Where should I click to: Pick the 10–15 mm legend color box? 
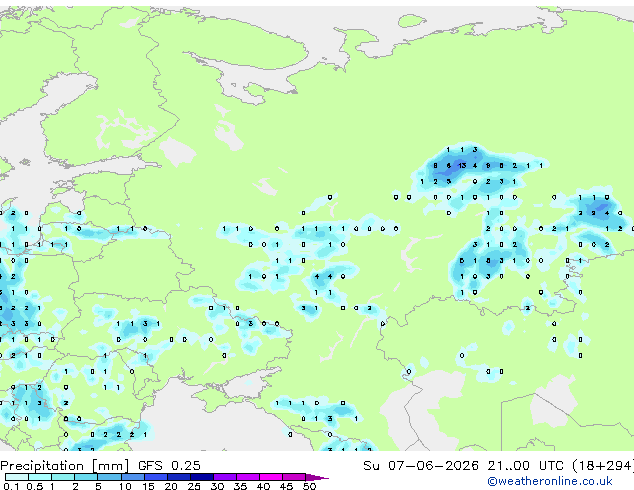coord(132,477)
